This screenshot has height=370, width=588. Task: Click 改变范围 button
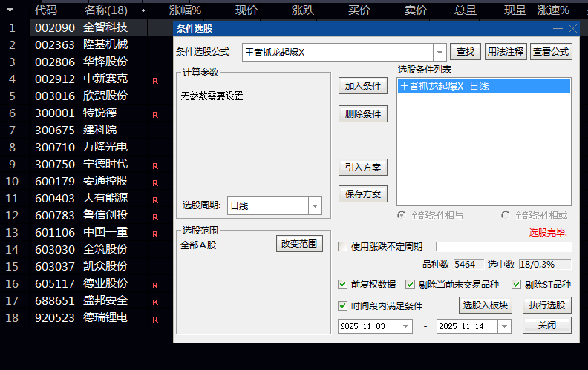(299, 244)
